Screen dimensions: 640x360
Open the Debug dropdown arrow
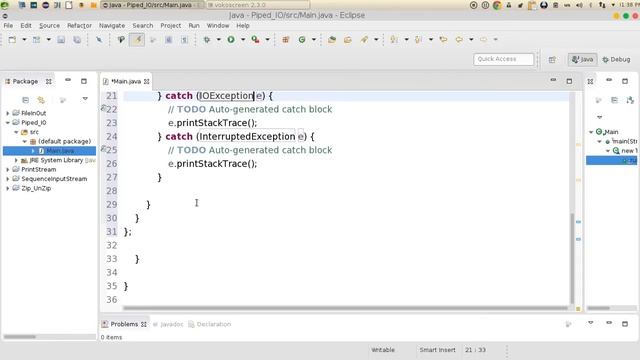[218, 40]
